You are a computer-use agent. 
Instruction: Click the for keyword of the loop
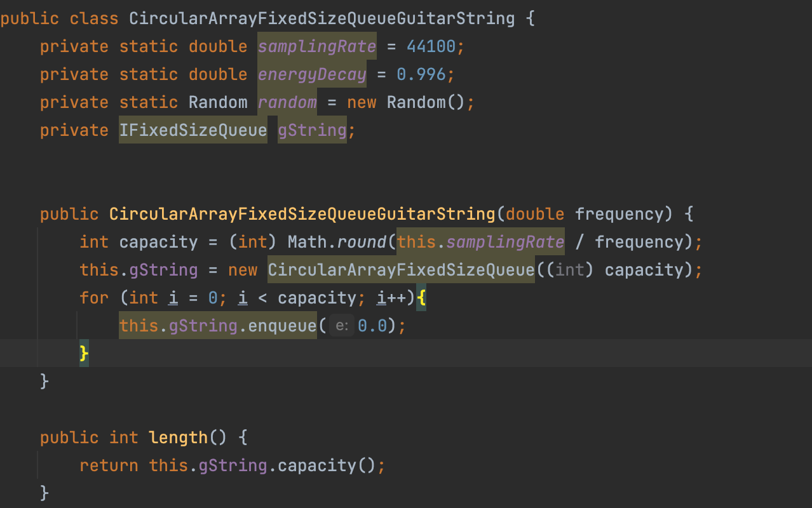[94, 298]
